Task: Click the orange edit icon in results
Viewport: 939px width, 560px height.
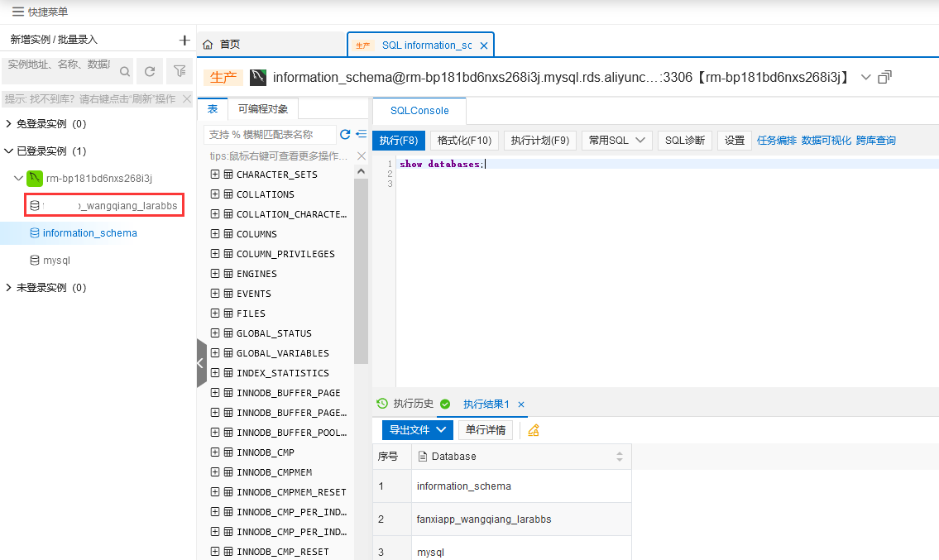Action: (x=534, y=430)
